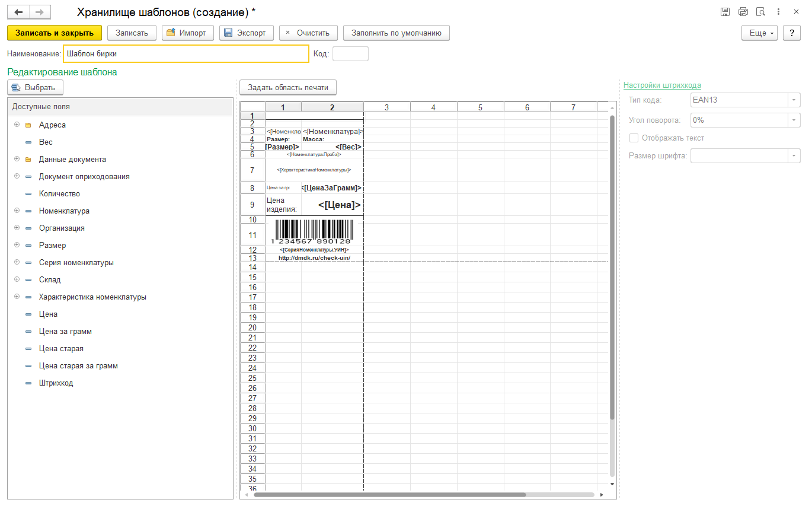Click the field icon next to Количество
812x506 pixels.
28,194
